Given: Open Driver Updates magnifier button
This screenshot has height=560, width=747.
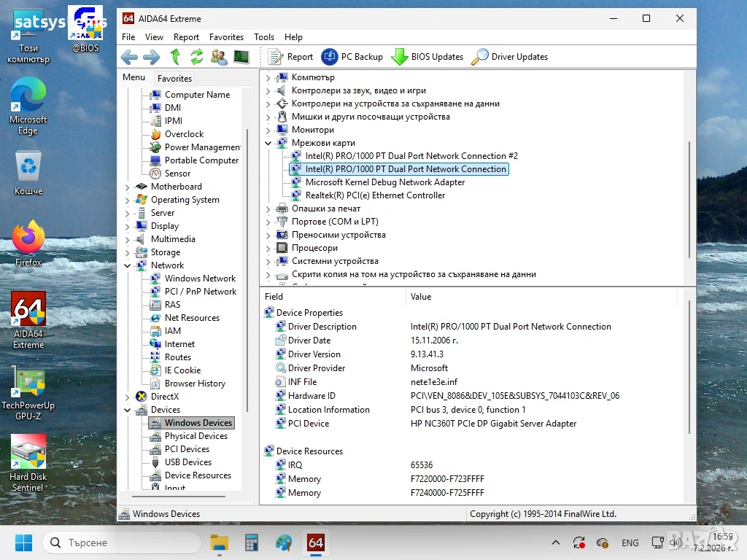Looking at the screenshot, I should 510,57.
